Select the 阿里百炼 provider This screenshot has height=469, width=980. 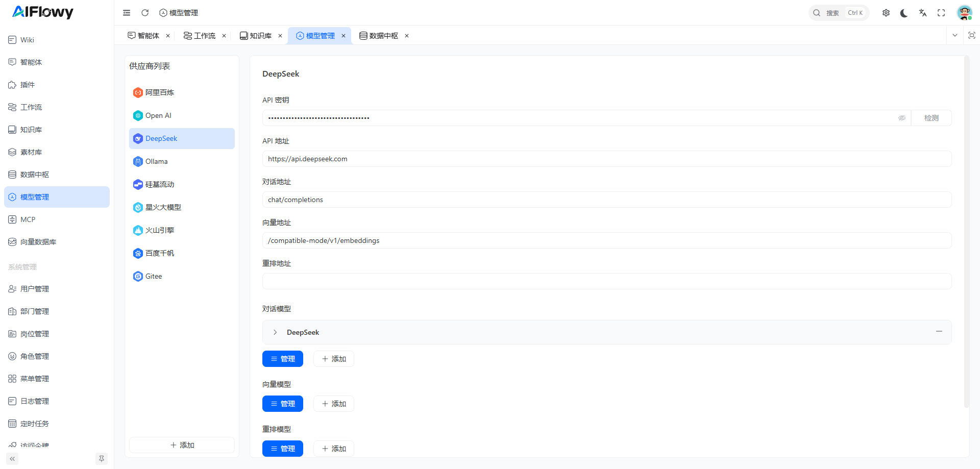[182, 92]
